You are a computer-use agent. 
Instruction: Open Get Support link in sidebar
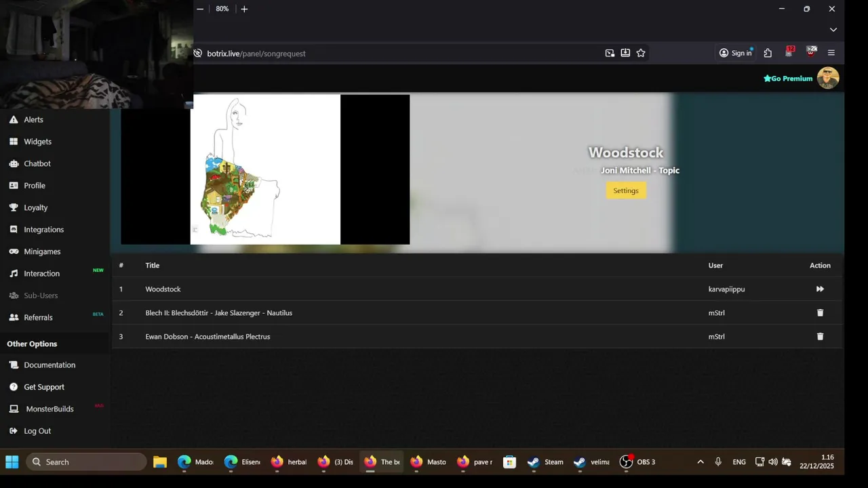point(44,387)
